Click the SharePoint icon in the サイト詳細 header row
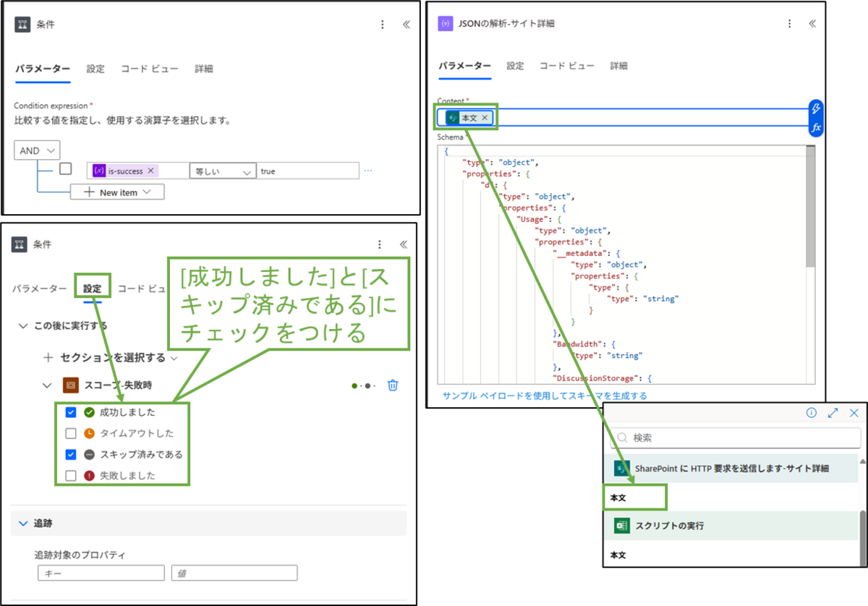The width and height of the screenshot is (868, 606). click(622, 469)
